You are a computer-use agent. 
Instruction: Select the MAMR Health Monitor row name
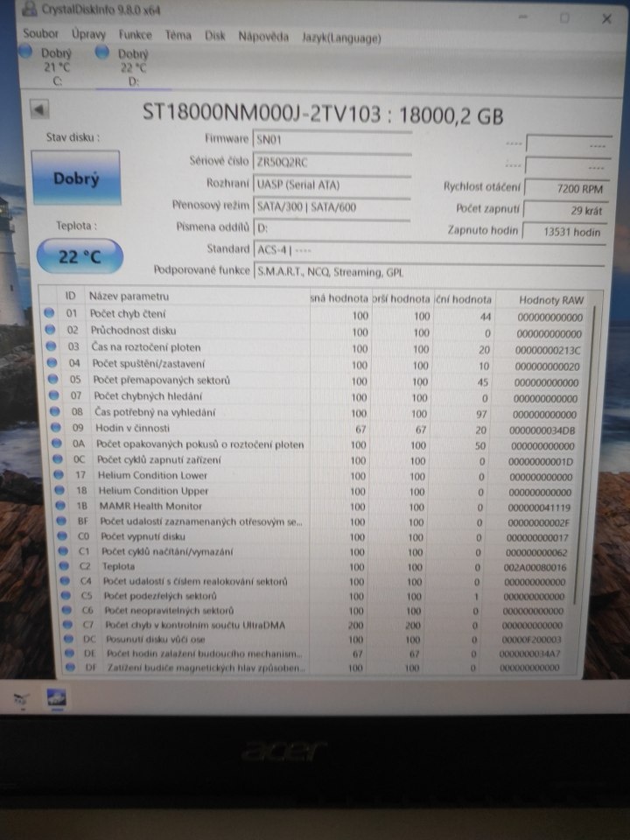(150, 506)
